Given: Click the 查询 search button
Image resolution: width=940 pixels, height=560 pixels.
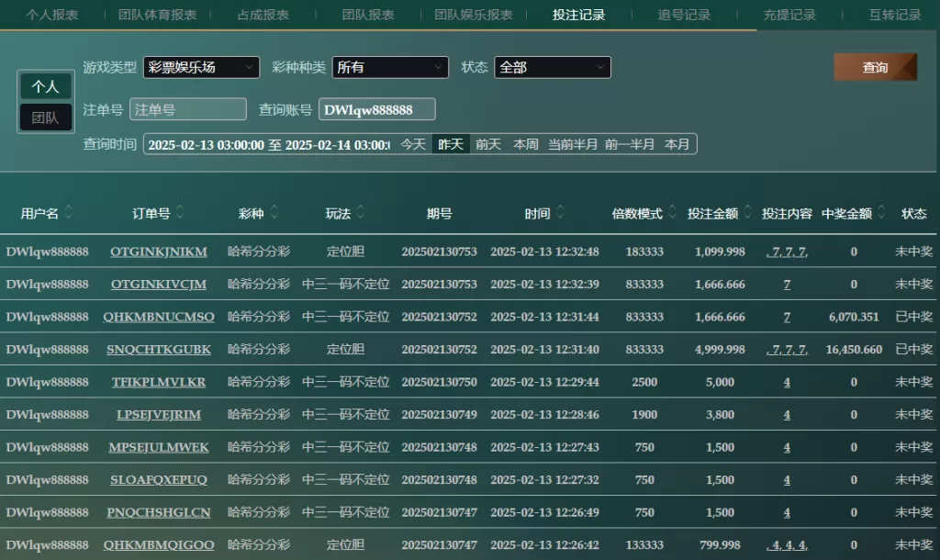Looking at the screenshot, I should 875,67.
